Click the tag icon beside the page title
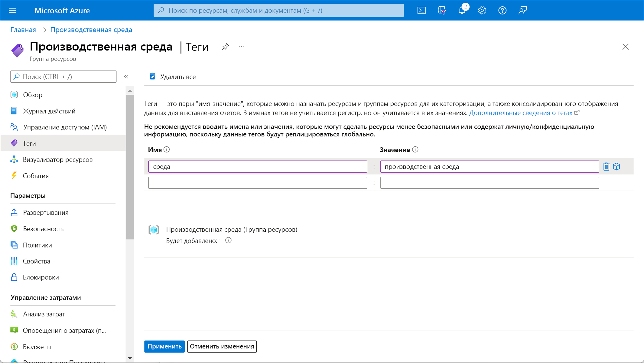644x363 pixels. (18, 51)
